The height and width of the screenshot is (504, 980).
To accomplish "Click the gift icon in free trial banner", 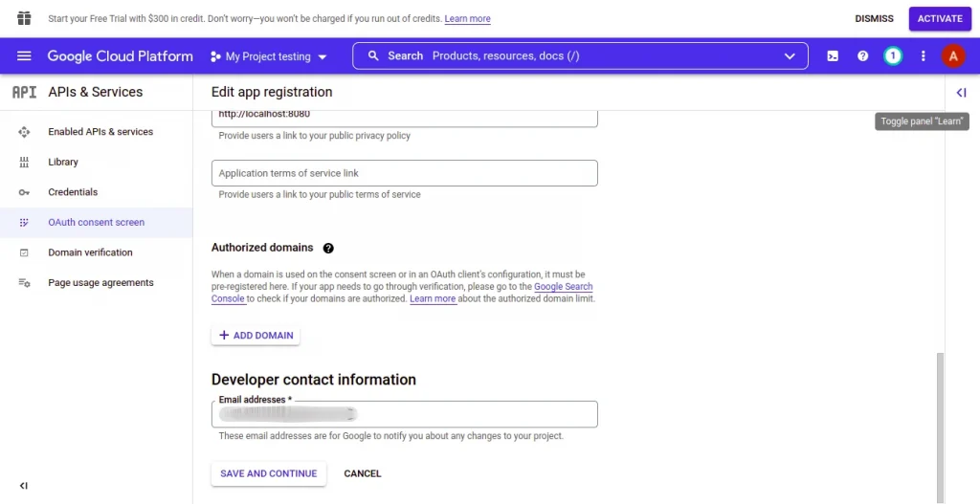I will point(24,18).
